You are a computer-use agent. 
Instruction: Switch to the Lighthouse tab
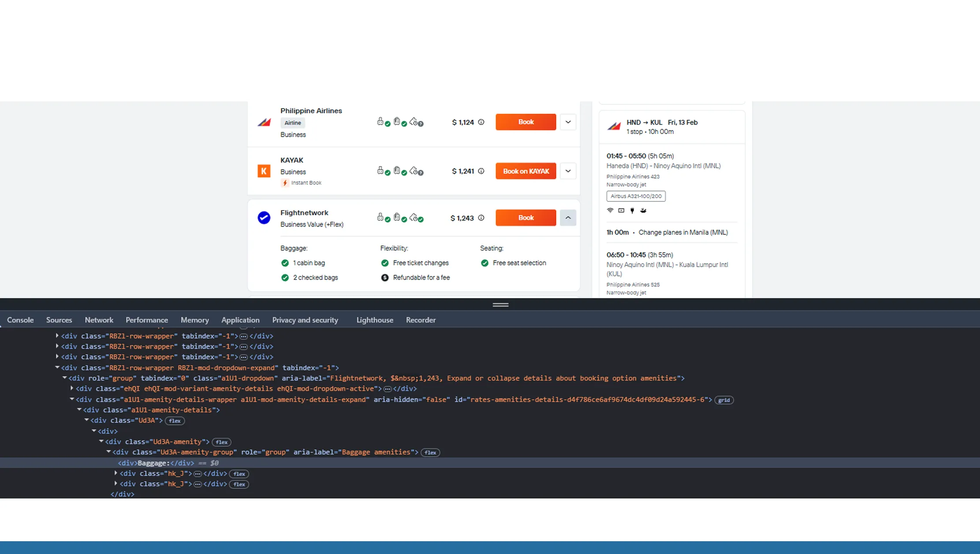click(374, 320)
